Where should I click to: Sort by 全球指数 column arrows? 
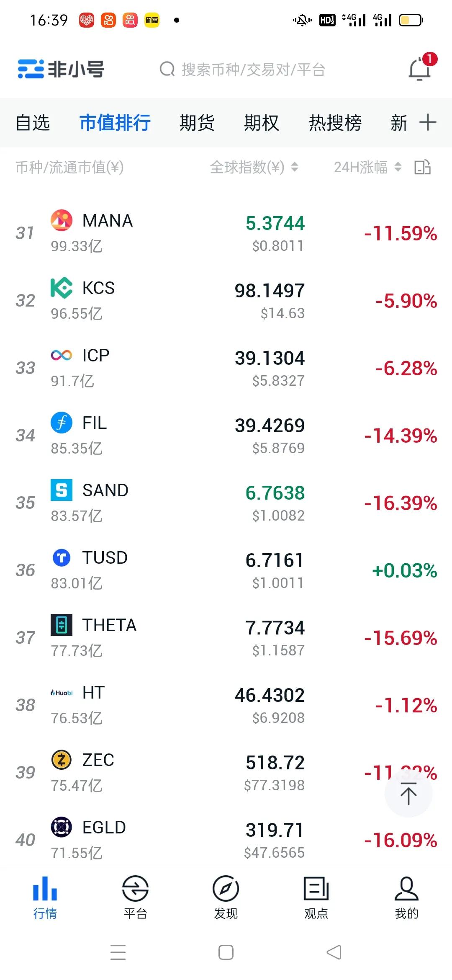295,167
